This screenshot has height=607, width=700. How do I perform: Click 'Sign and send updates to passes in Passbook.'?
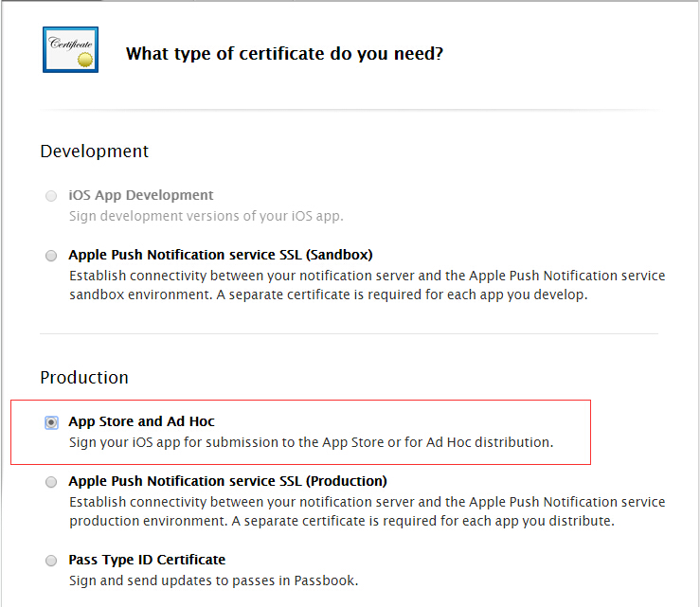pyautogui.click(x=213, y=580)
